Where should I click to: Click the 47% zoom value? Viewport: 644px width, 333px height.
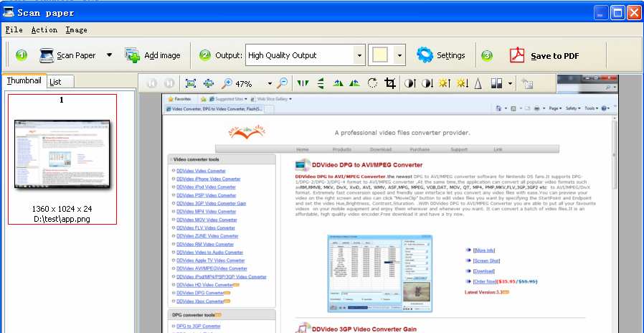244,84
